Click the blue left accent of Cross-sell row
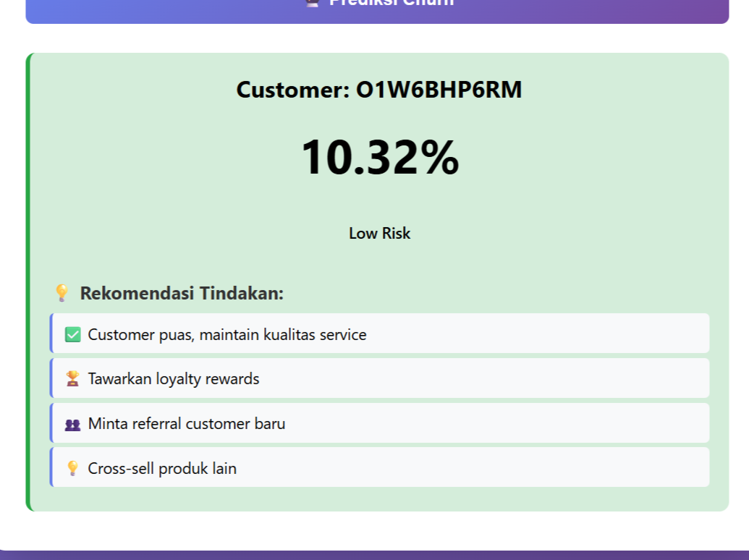 coord(51,467)
